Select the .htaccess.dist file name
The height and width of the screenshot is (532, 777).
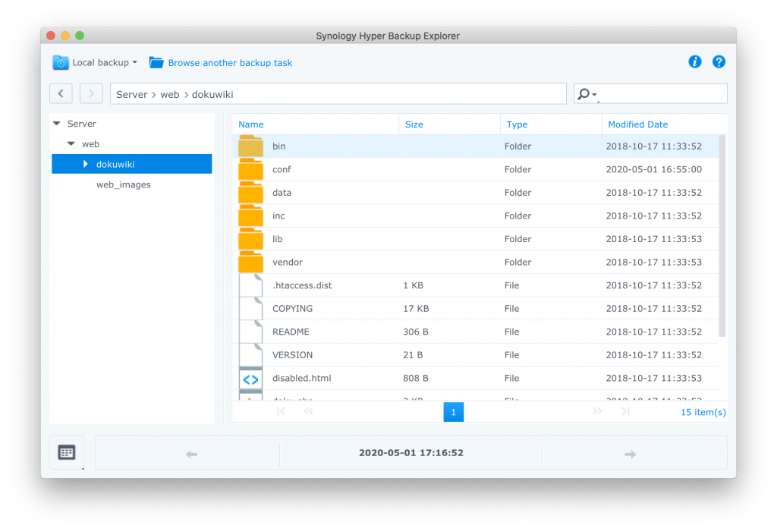(302, 285)
